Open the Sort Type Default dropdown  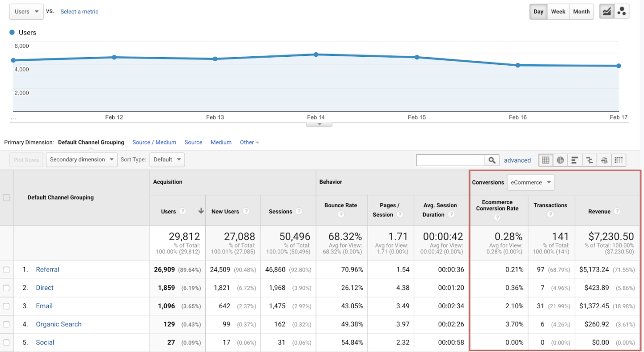click(x=167, y=159)
